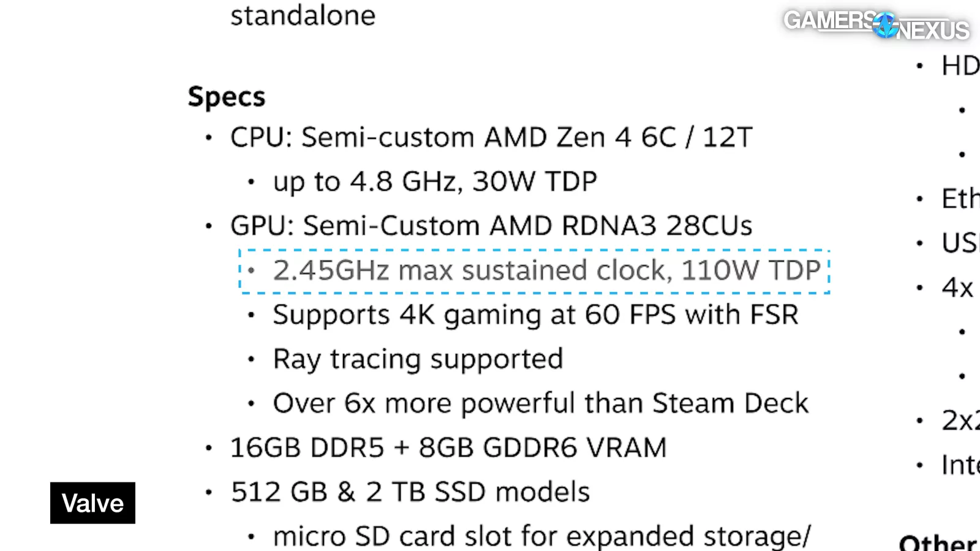Screen dimensions: 980x551
Task: Click the partially visible 'Other' heading
Action: [x=937, y=542]
